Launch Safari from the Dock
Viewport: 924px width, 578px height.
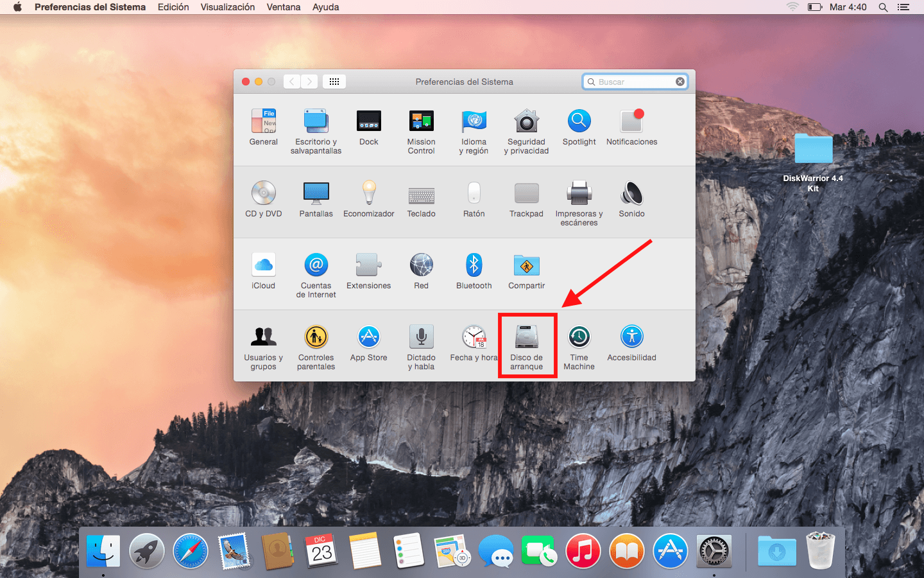pos(191,551)
